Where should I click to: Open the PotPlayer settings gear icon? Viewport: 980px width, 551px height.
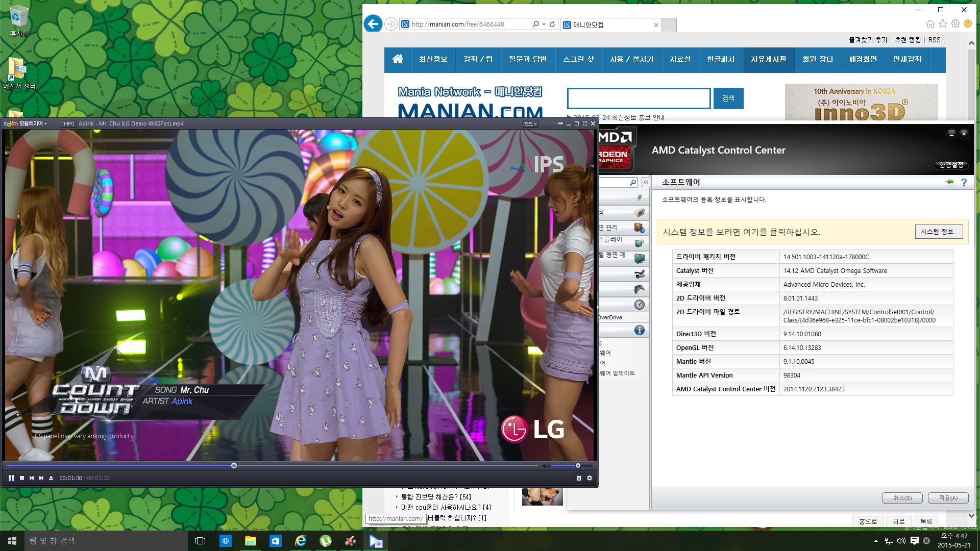click(x=590, y=478)
